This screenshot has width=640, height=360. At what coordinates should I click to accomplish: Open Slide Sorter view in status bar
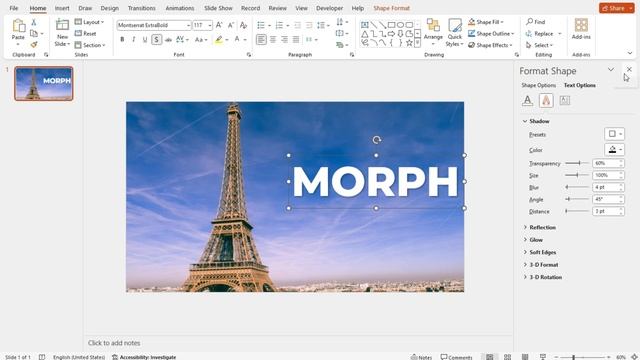(x=507, y=357)
